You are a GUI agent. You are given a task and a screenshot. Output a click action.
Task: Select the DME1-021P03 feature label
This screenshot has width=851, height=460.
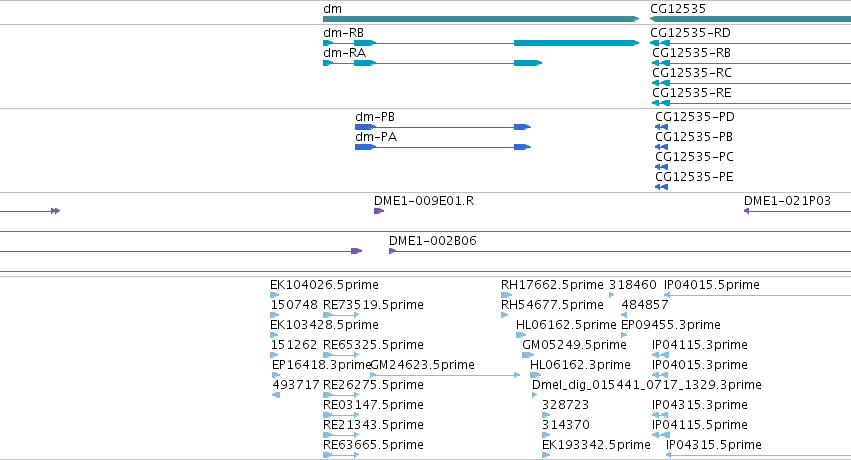(x=787, y=201)
